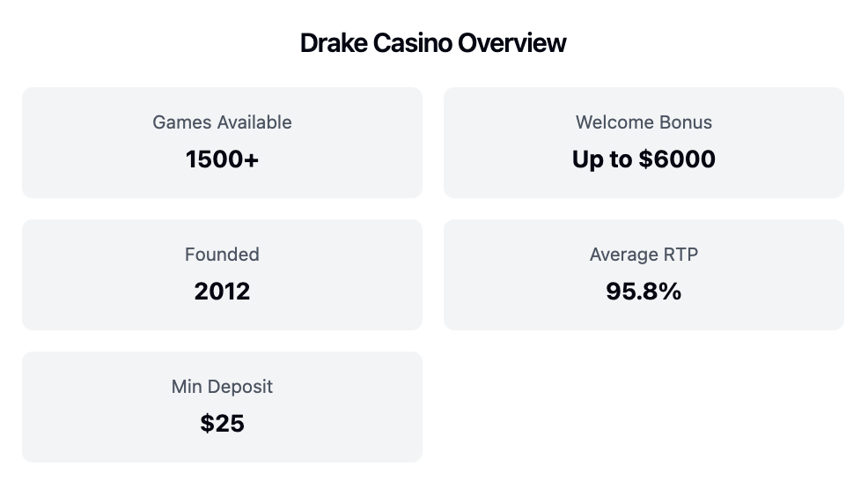Click the 2012 founded year
This screenshot has width=868, height=481.
click(x=222, y=292)
